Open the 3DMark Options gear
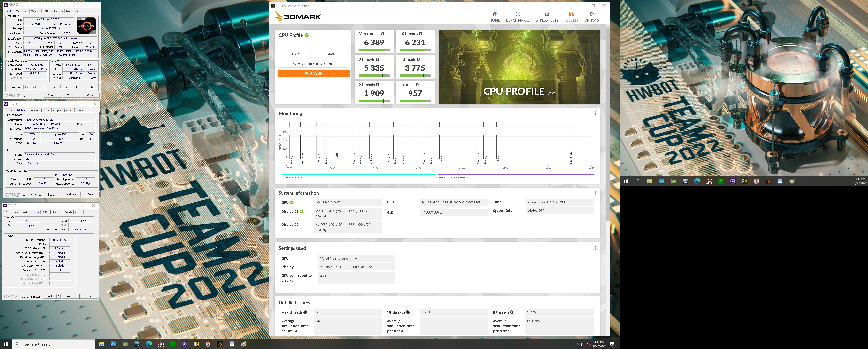 pos(591,16)
